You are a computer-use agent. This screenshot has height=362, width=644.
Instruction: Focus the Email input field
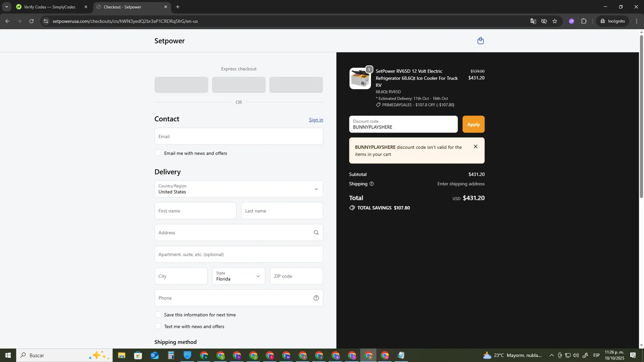click(x=239, y=136)
